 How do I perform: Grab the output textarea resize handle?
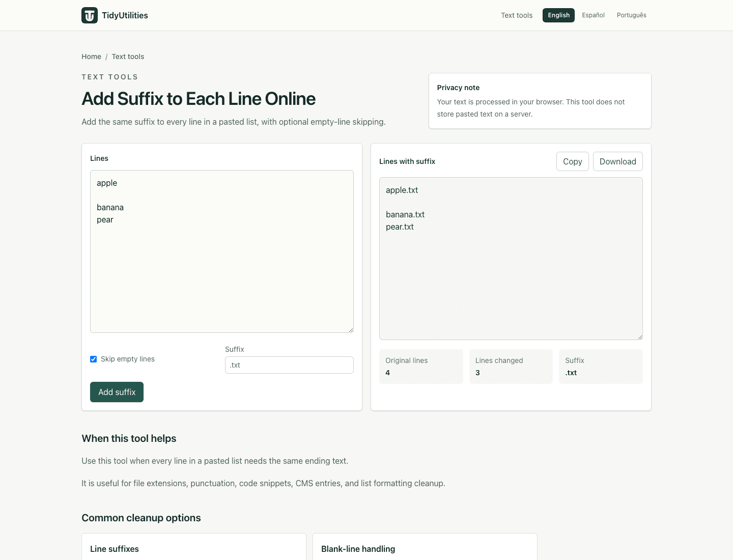[640, 337]
